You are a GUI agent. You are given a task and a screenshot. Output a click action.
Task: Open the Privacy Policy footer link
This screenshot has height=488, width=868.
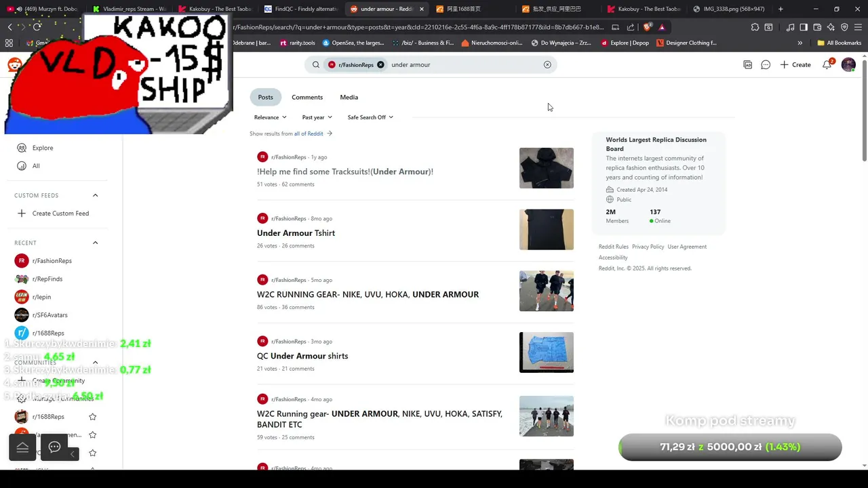[x=648, y=247]
